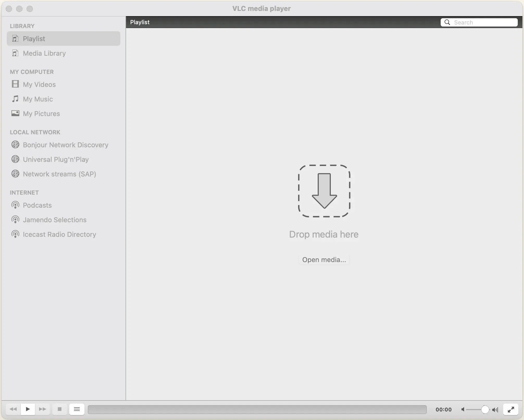
Task: Click the podcast icon beside Podcasts
Action: click(15, 205)
